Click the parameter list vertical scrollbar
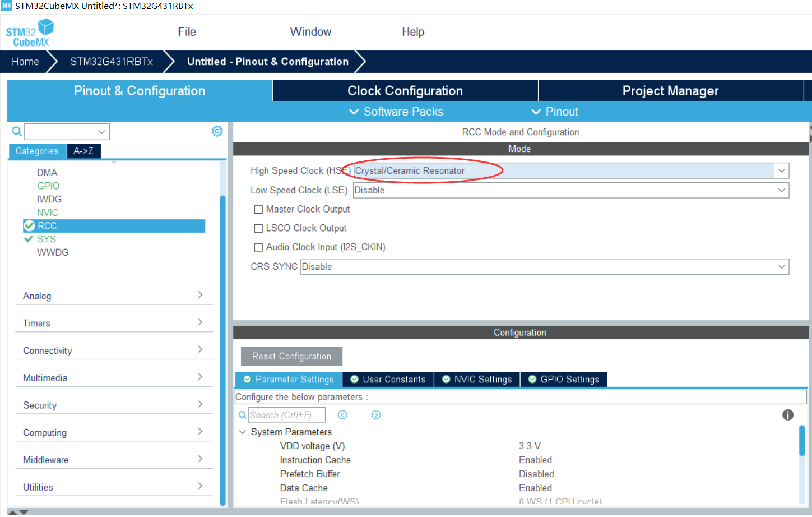This screenshot has height=517, width=812. 802,441
